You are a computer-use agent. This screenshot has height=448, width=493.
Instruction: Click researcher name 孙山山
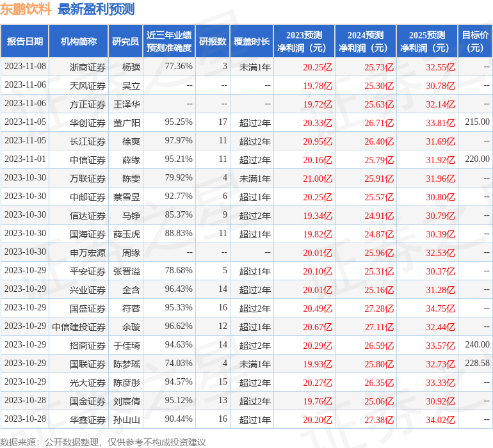coord(127,419)
